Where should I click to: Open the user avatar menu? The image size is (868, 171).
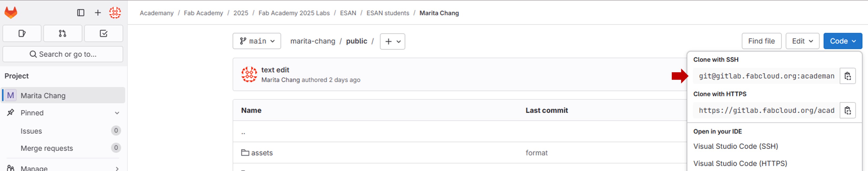(115, 13)
